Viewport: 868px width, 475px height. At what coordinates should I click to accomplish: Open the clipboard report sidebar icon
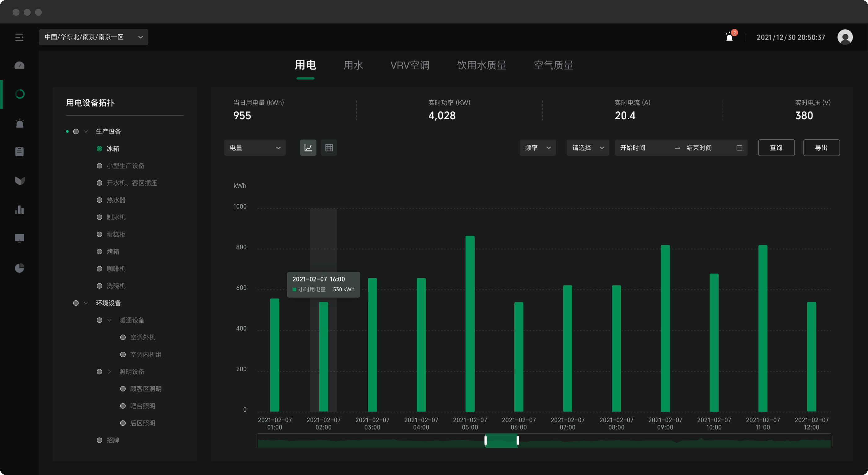[20, 151]
